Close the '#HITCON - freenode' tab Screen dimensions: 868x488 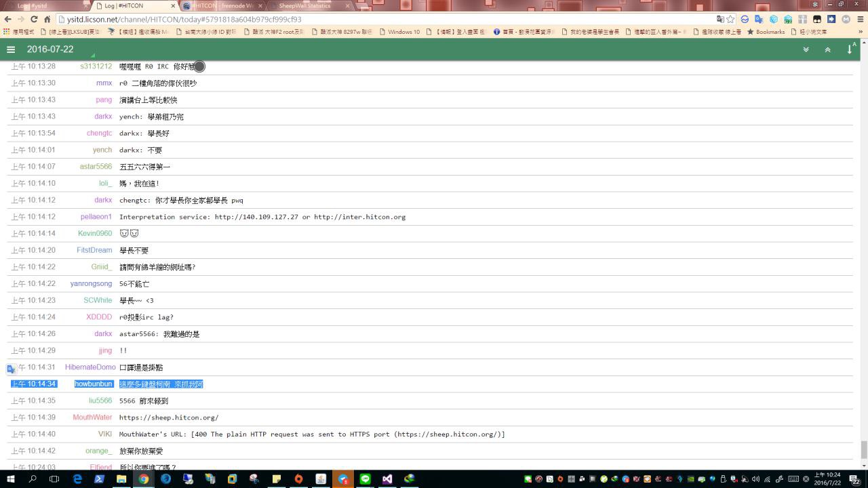point(260,6)
